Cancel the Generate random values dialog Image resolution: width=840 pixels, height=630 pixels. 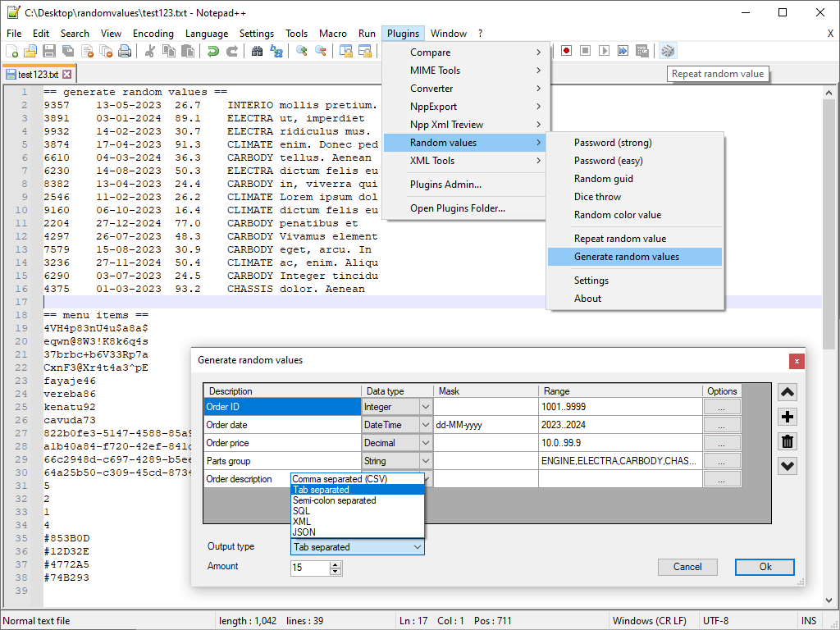[x=687, y=567]
